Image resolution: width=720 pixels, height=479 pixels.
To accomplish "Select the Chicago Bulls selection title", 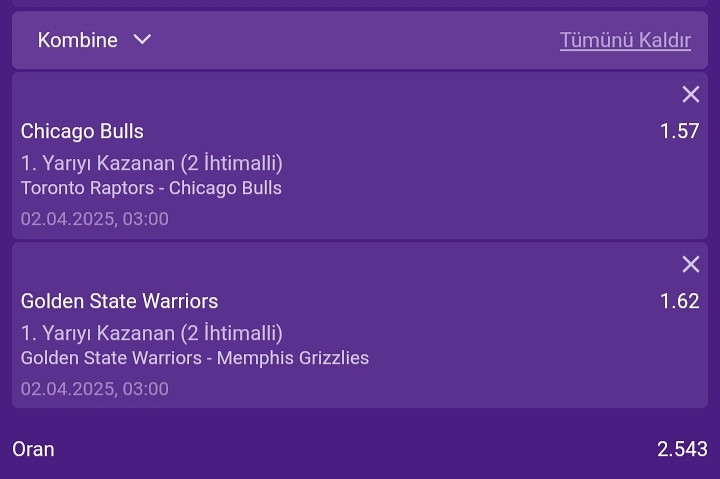I will point(82,131).
